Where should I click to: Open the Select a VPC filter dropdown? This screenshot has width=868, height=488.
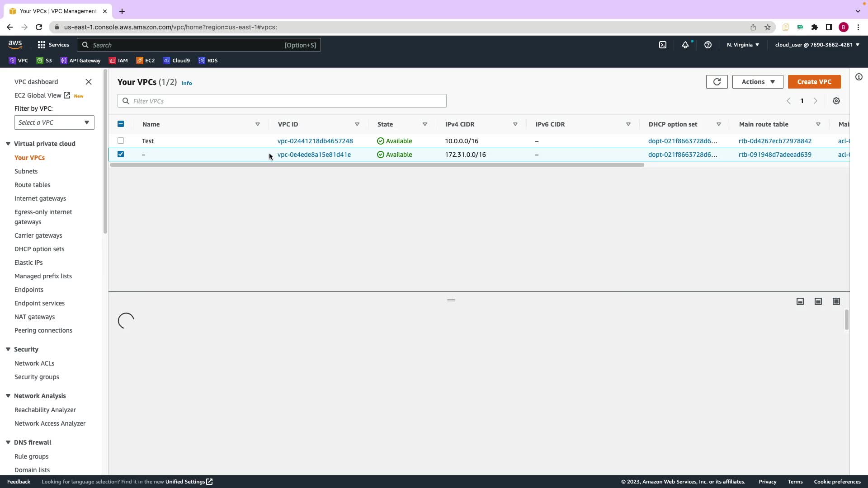click(x=54, y=122)
